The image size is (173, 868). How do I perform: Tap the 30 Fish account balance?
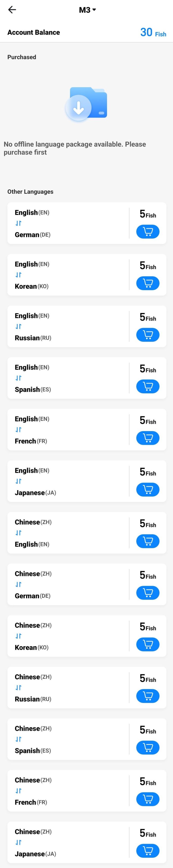(x=153, y=32)
